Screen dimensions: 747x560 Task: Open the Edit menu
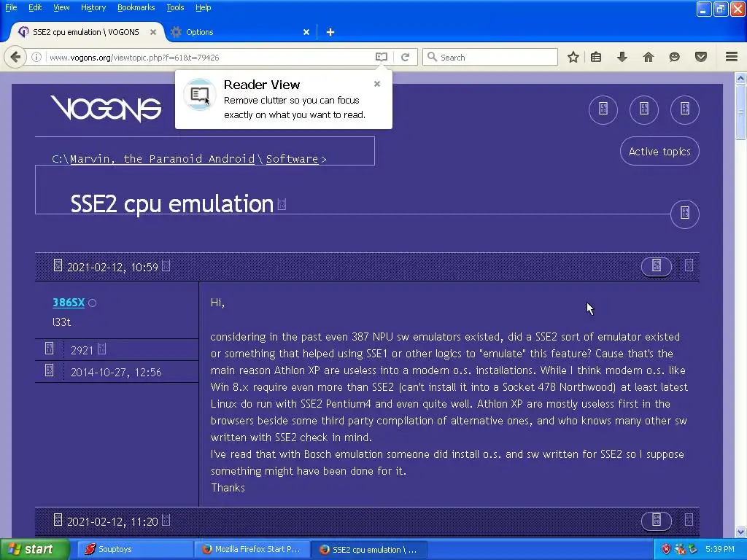(x=35, y=7)
